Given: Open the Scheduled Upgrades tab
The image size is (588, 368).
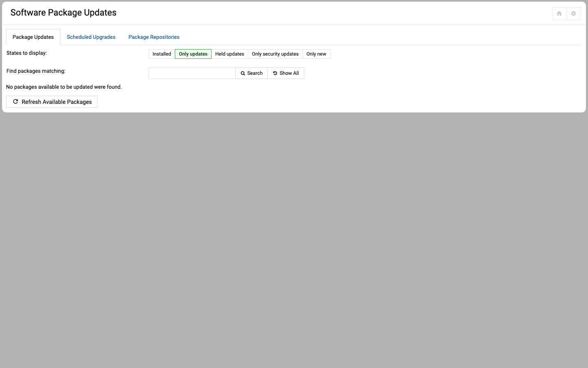Looking at the screenshot, I should pyautogui.click(x=91, y=37).
